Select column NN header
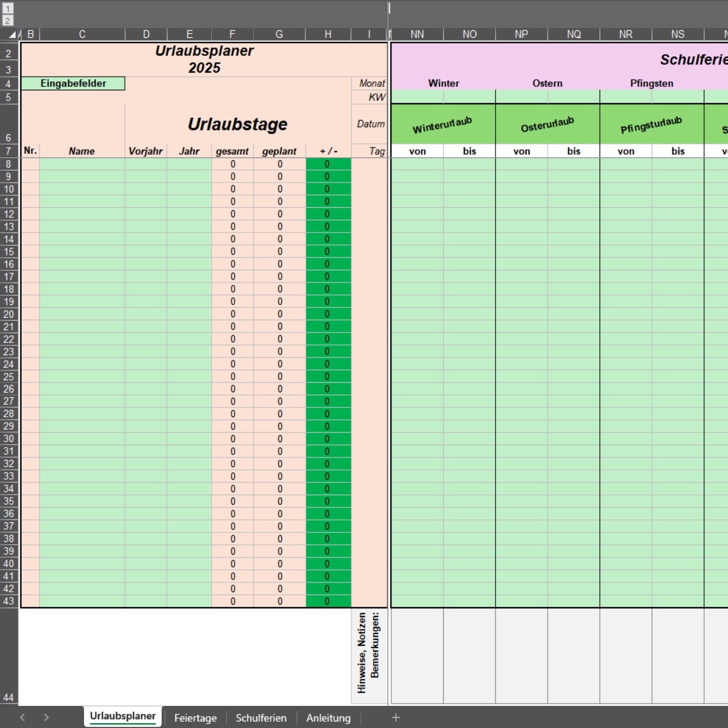Image resolution: width=728 pixels, height=728 pixels. click(x=417, y=34)
